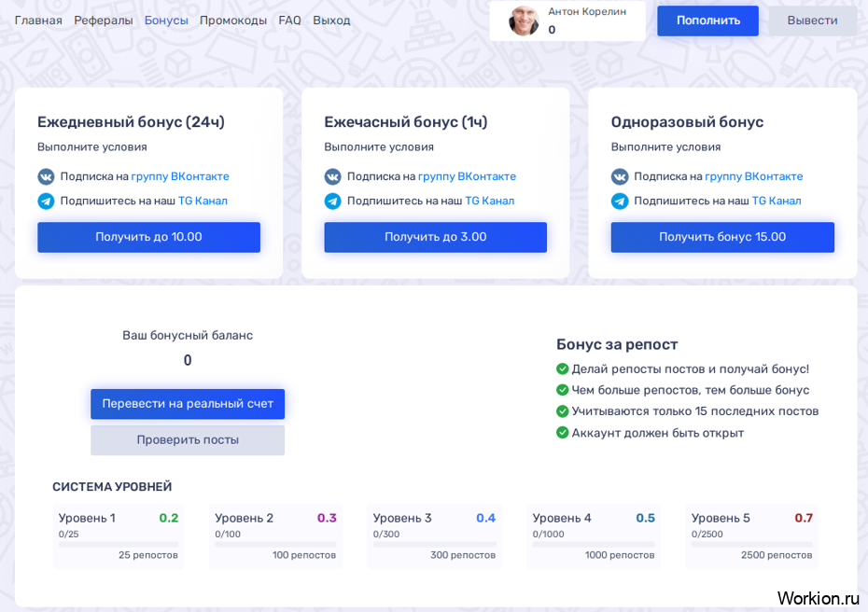Open the Главная menu item

point(38,21)
